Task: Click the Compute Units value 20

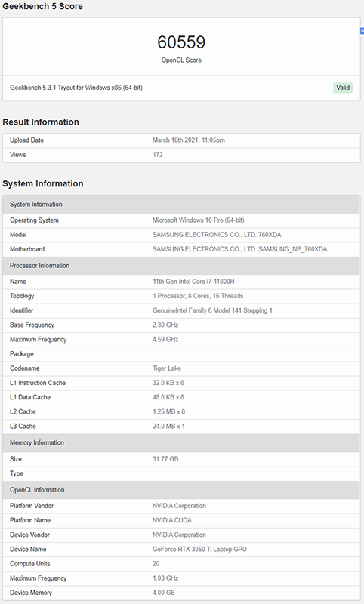Action: coord(156,563)
